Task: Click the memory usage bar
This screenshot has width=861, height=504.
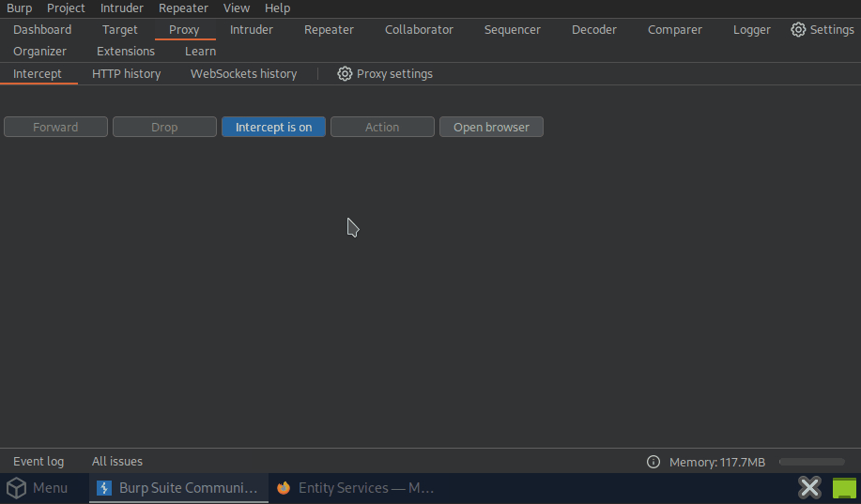Action: pos(811,462)
